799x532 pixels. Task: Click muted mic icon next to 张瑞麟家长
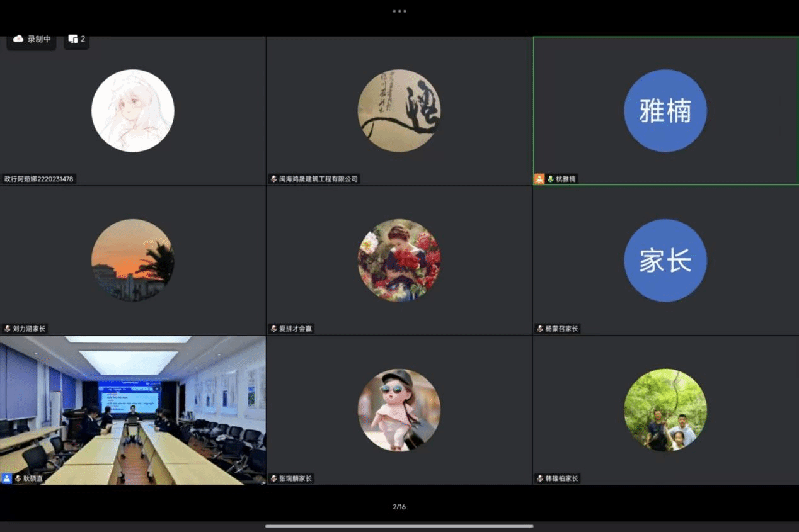[273, 478]
